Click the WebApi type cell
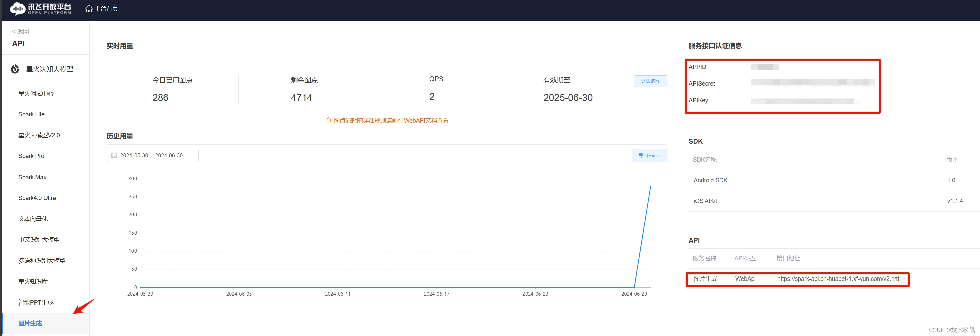 coord(745,279)
